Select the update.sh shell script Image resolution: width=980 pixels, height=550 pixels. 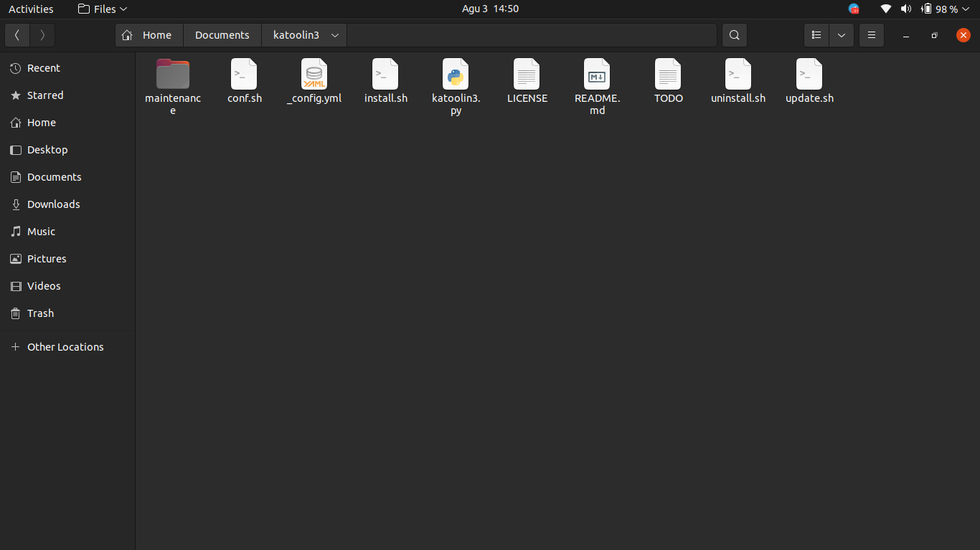click(x=809, y=80)
